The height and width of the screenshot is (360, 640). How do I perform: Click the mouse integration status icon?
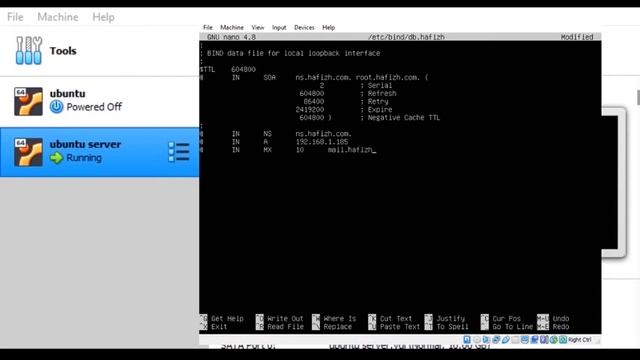[553, 340]
